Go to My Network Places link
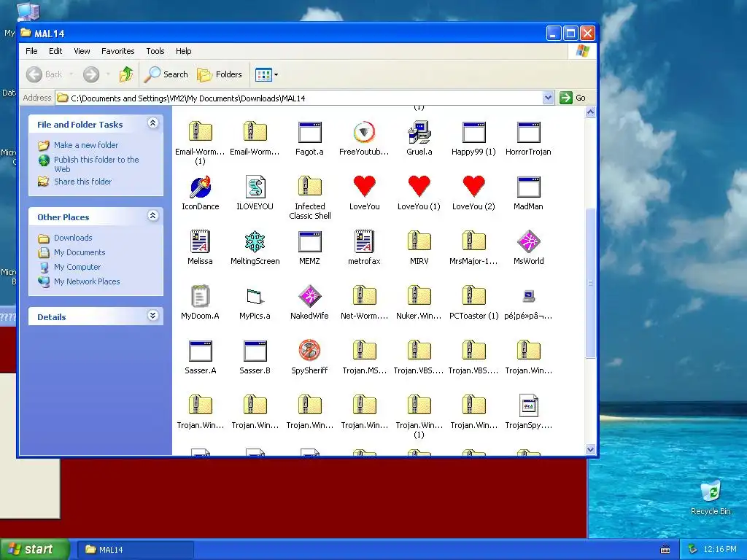The width and height of the screenshot is (747, 560). click(87, 281)
